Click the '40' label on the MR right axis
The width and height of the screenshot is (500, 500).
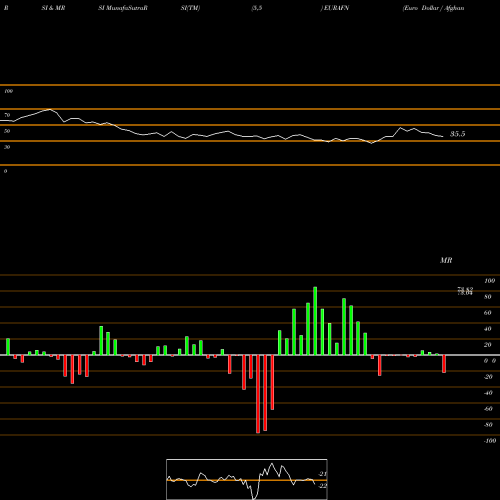(x=488, y=329)
